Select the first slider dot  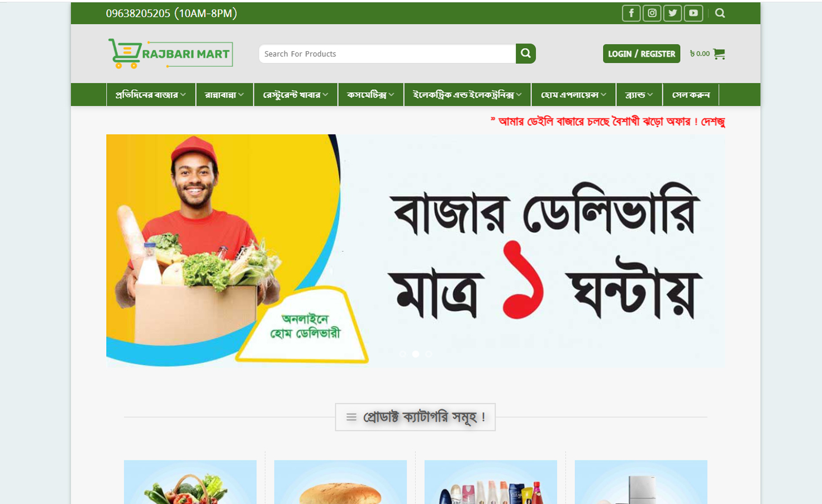(x=403, y=354)
